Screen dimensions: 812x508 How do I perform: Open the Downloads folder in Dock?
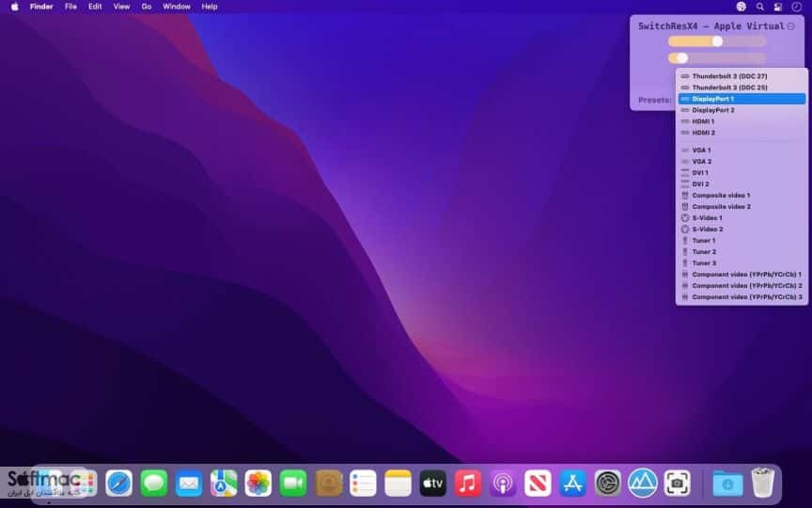(727, 484)
